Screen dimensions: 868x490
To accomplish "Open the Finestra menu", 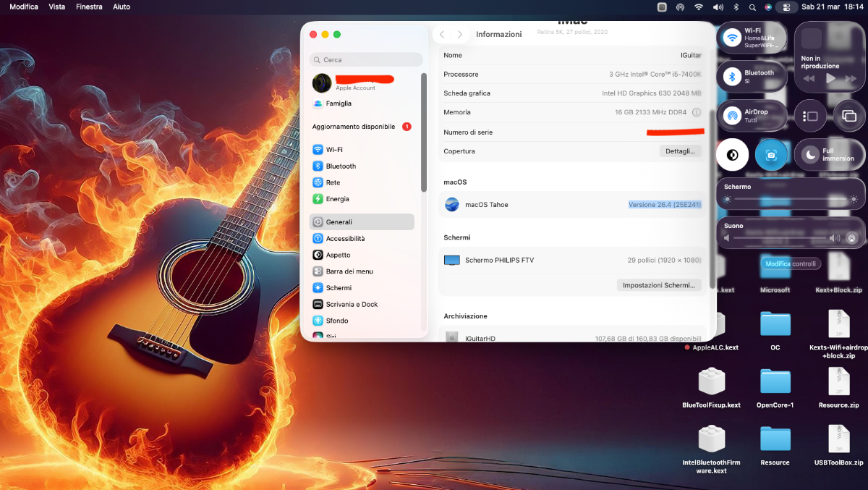I will [x=89, y=7].
